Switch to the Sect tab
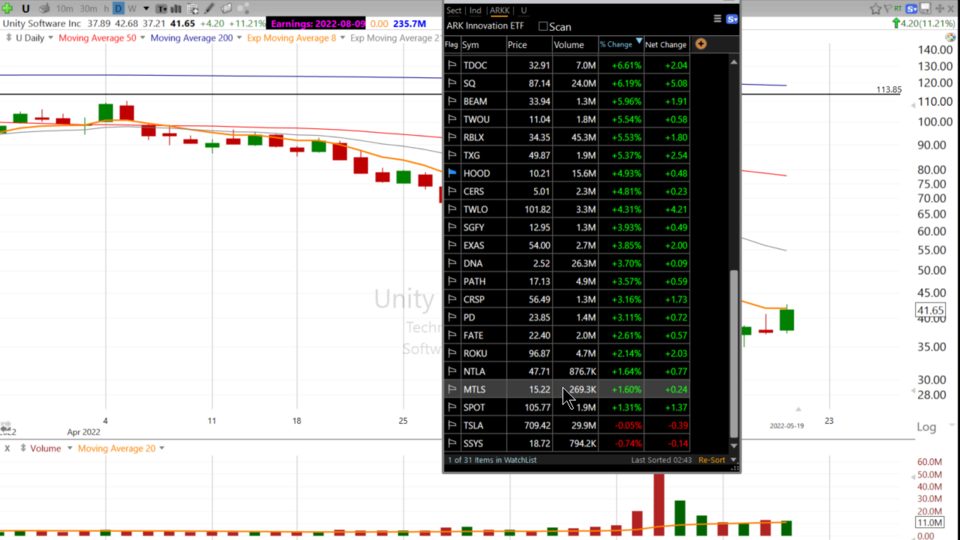 point(454,10)
